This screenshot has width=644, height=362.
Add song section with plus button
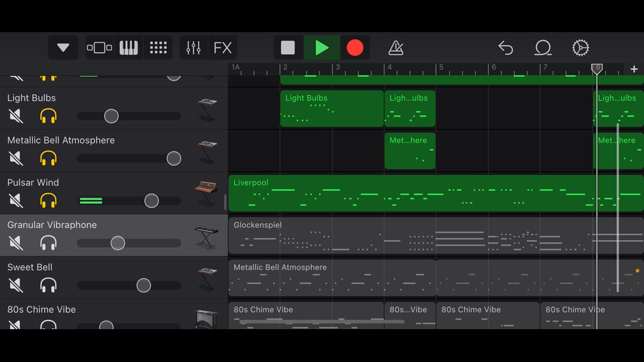(x=634, y=69)
